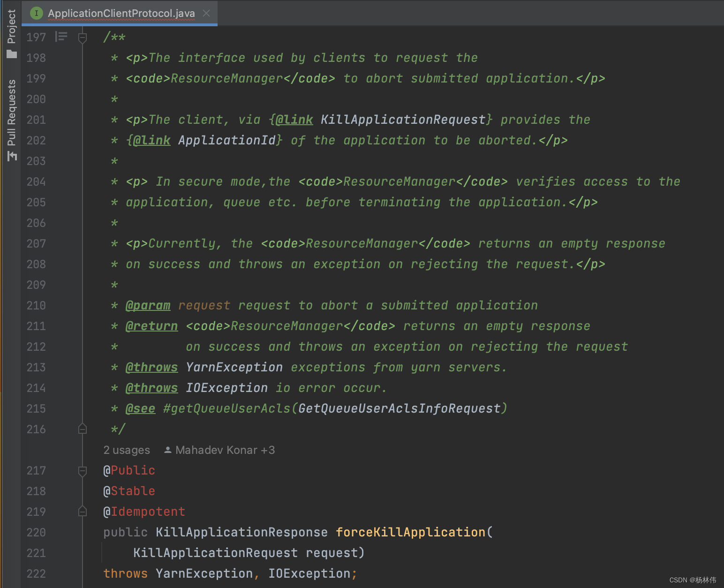724x588 pixels.
Task: Click the fold end marker at line 219
Action: point(83,512)
